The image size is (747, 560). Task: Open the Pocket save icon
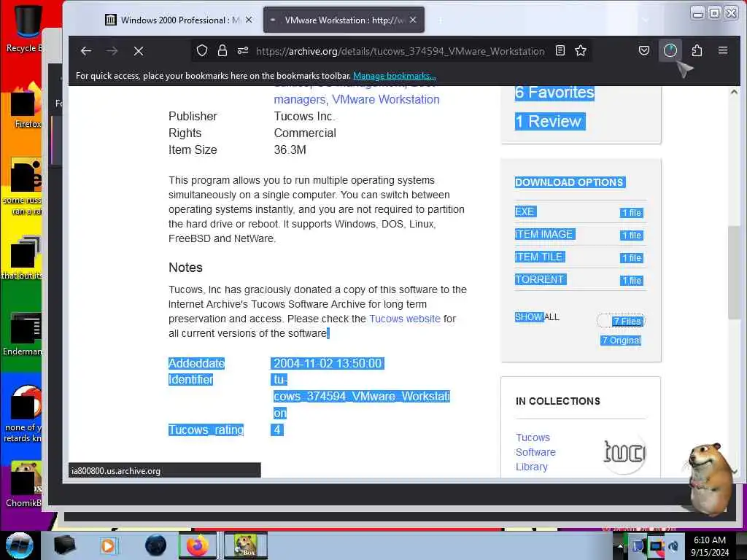[x=644, y=50]
